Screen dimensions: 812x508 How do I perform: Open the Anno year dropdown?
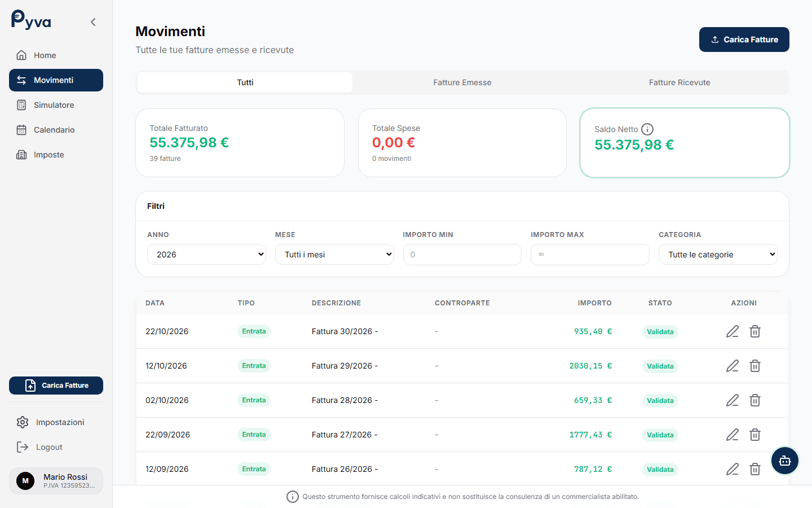point(206,255)
